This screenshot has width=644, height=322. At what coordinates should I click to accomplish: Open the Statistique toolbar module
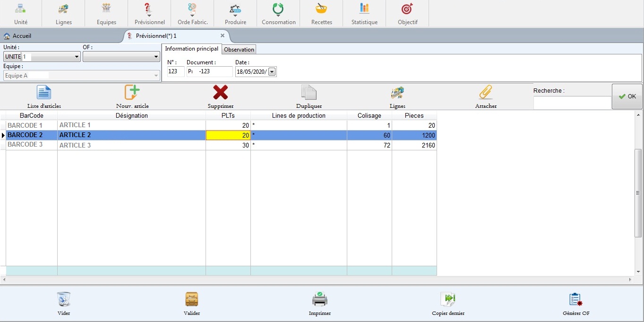coord(364,13)
